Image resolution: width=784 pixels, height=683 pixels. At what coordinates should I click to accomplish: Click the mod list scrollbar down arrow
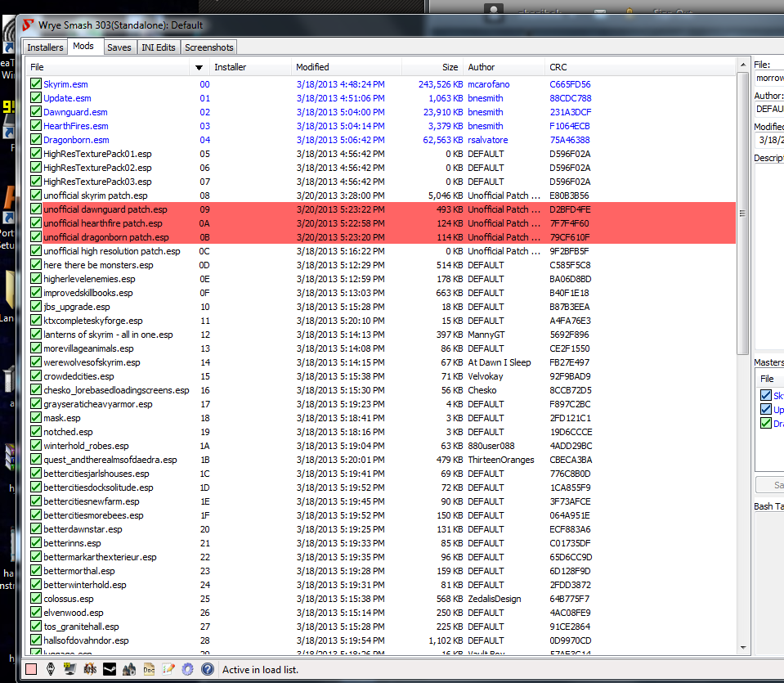point(743,648)
